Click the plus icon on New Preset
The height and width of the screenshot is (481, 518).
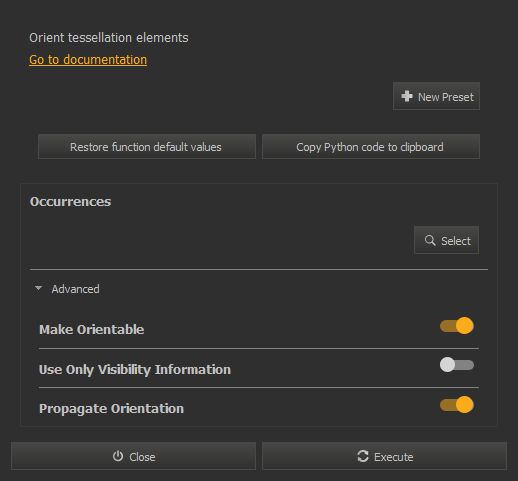click(x=407, y=96)
